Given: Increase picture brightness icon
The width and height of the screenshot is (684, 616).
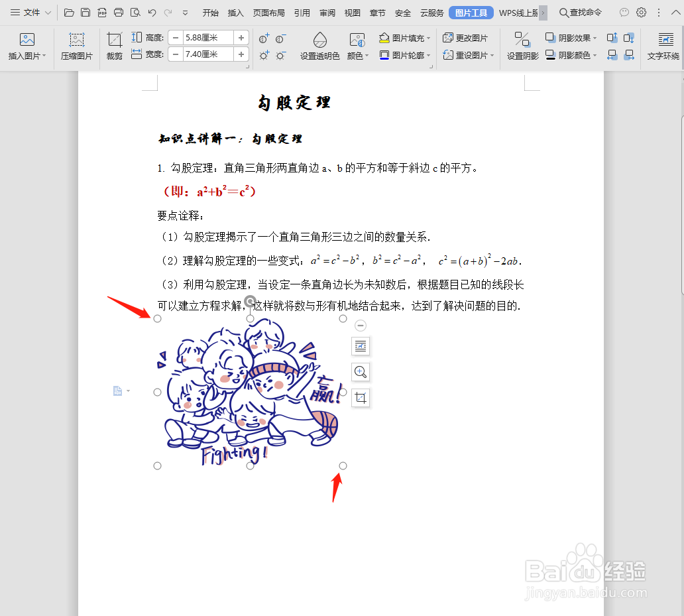Looking at the screenshot, I should [x=264, y=56].
